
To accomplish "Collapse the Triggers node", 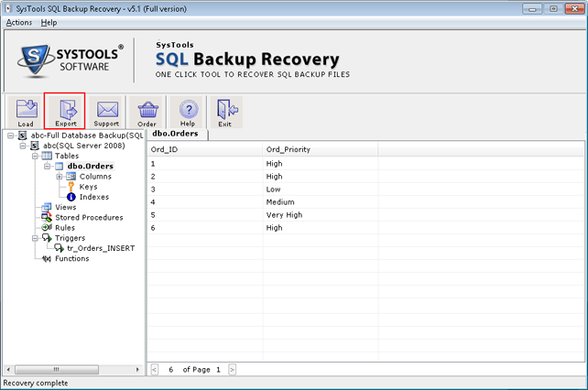I will (x=35, y=238).
